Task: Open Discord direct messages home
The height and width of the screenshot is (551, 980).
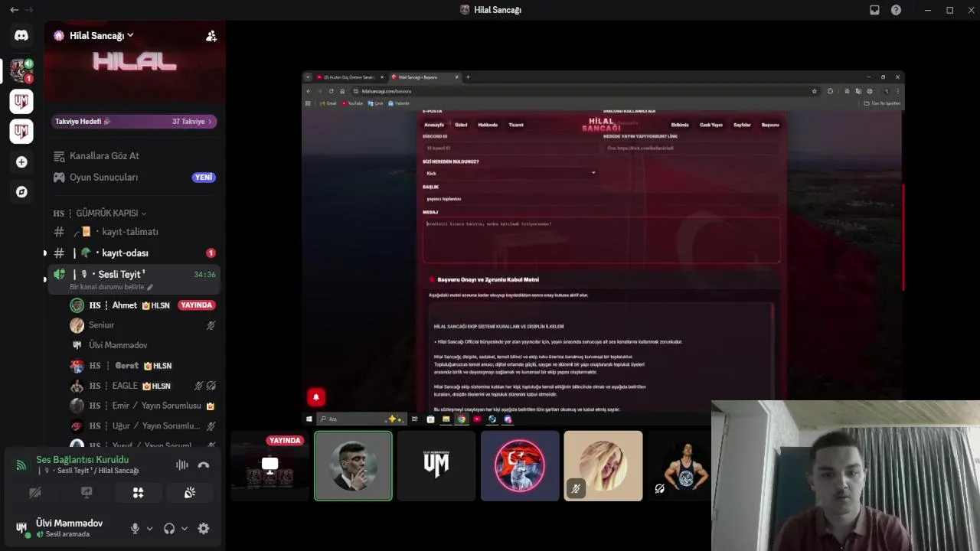Action: pos(21,35)
